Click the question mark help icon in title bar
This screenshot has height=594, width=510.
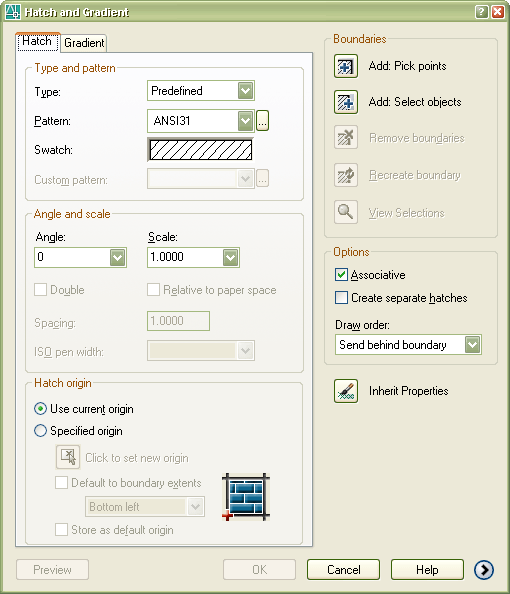pos(481,12)
